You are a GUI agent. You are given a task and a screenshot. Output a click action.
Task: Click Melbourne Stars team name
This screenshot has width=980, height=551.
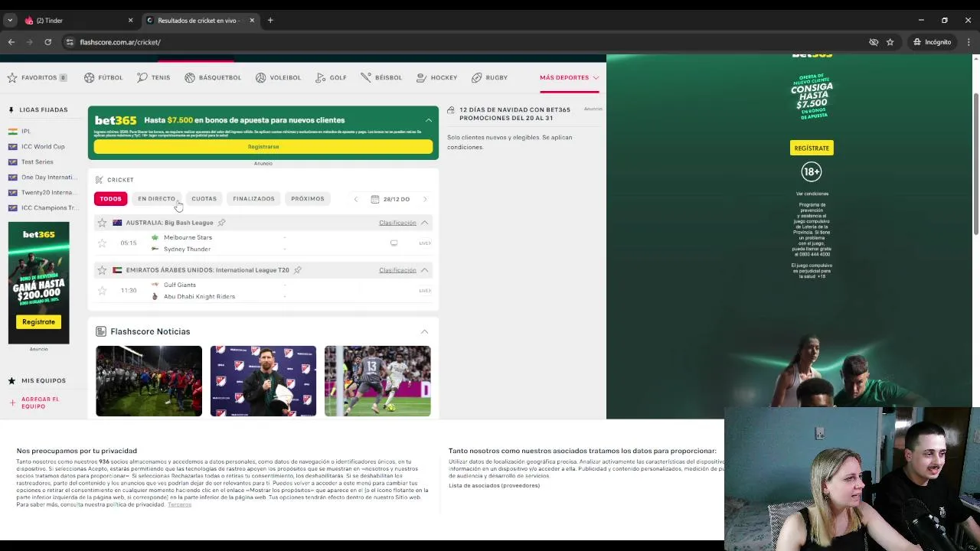coord(188,238)
